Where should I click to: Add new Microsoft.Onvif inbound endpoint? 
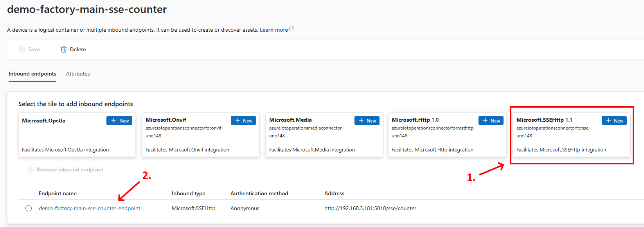[x=243, y=121]
